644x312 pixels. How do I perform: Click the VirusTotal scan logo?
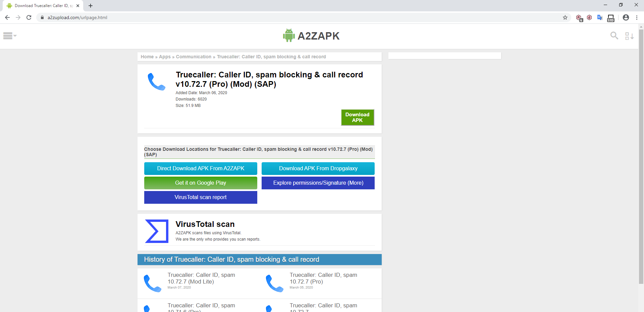pos(156,231)
